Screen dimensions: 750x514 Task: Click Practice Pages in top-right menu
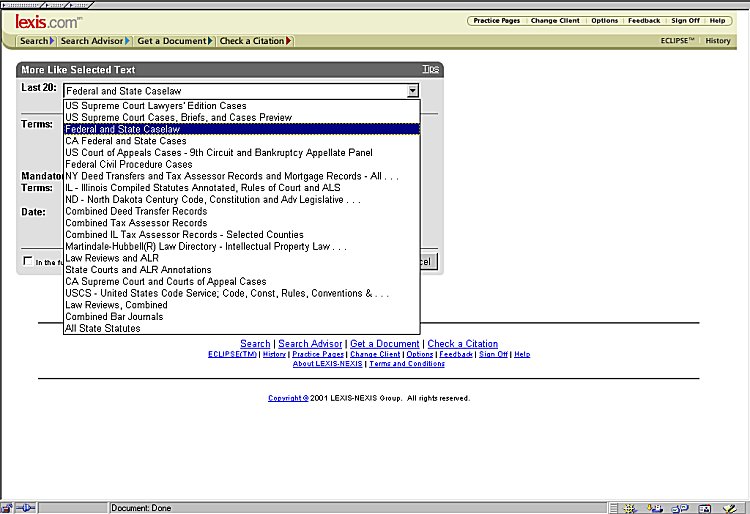click(x=496, y=21)
